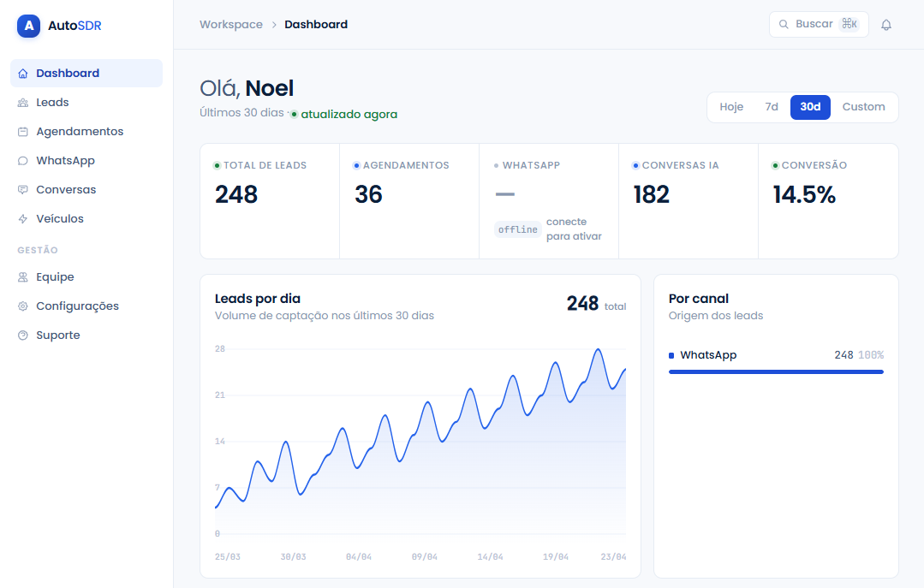924x588 pixels.
Task: Click the offline WhatsApp status badge
Action: click(518, 229)
